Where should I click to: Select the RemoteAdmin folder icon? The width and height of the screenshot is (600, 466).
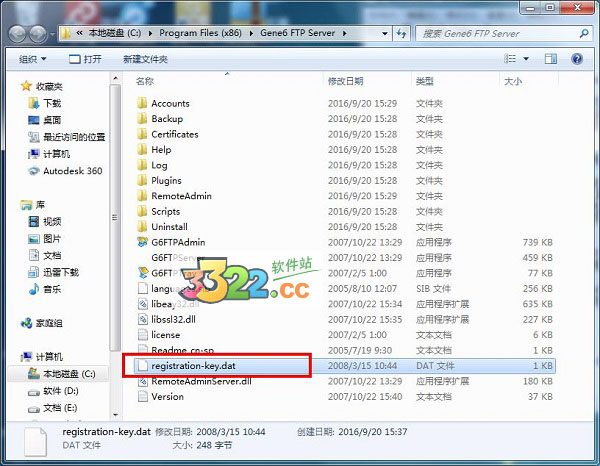142,196
